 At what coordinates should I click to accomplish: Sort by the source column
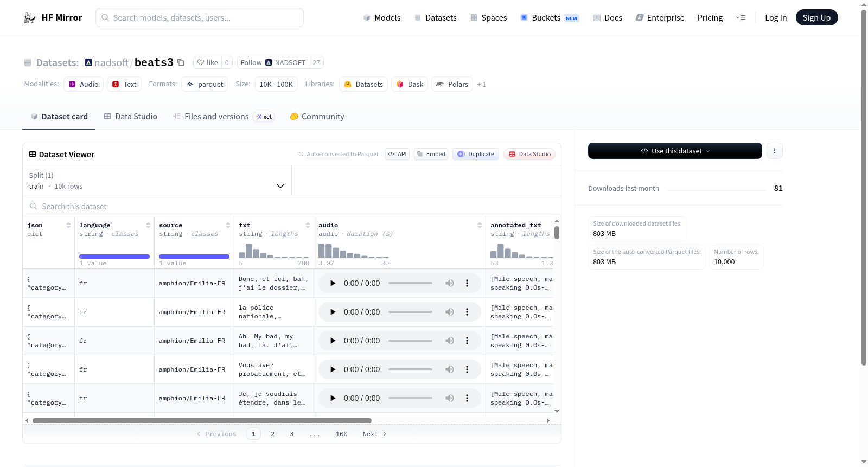[228, 225]
